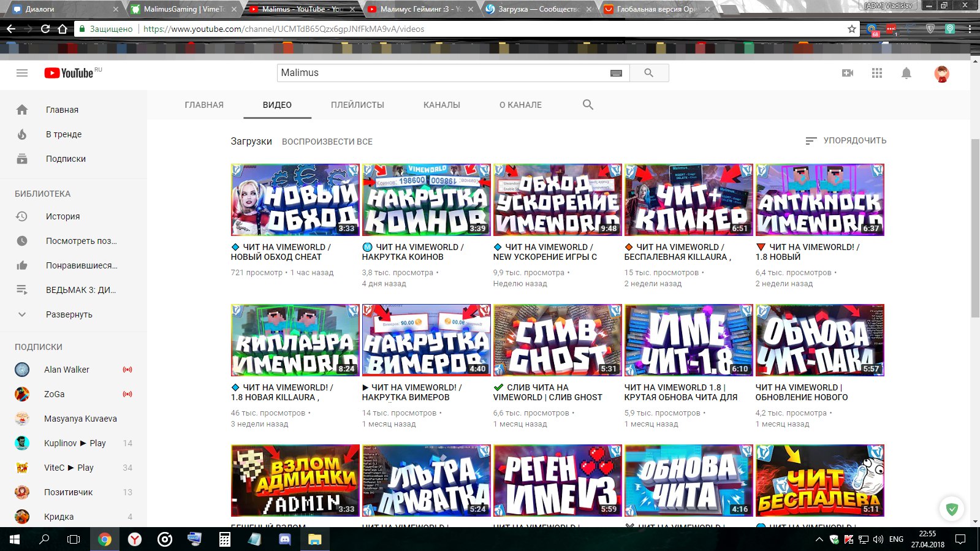Open the YouTube hamburger guide menu
This screenshot has height=551, width=980.
22,73
